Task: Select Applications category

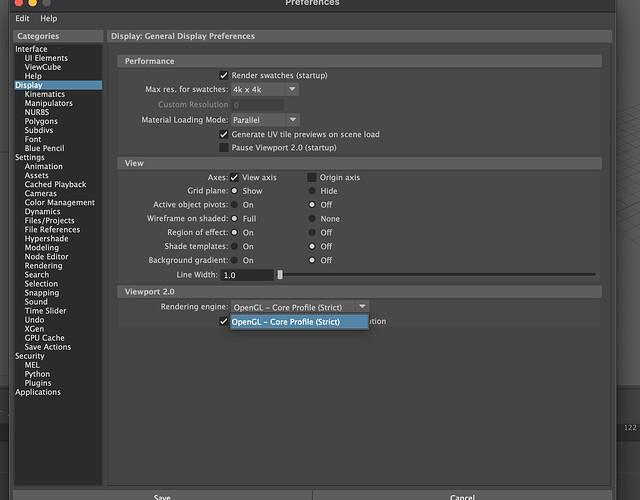Action: (38, 392)
